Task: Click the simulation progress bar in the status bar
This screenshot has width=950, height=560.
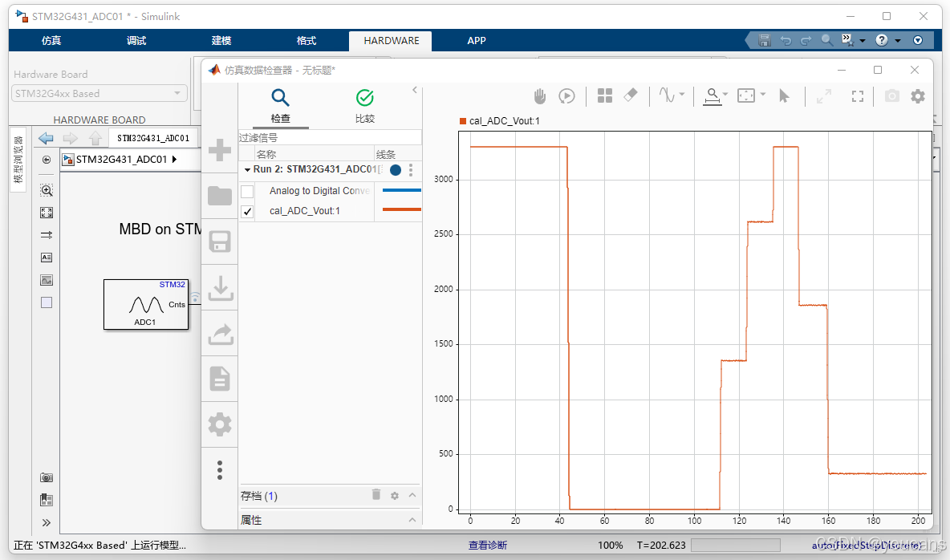Action: click(x=736, y=545)
